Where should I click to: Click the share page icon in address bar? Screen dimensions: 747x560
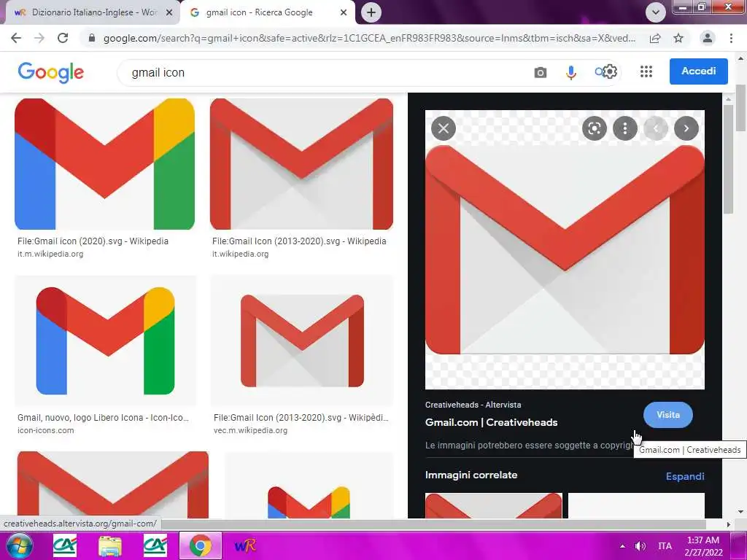[x=655, y=38]
